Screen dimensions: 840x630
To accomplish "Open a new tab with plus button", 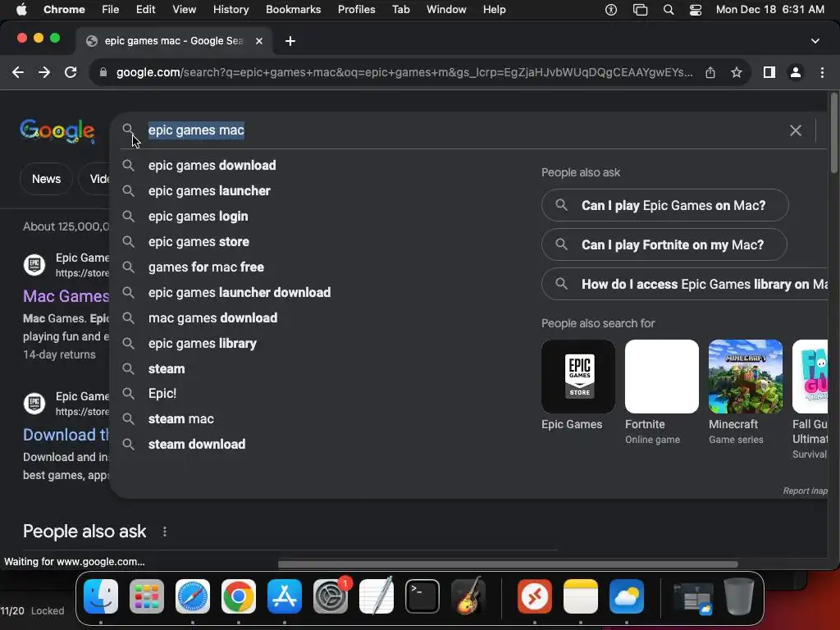I will (x=290, y=41).
